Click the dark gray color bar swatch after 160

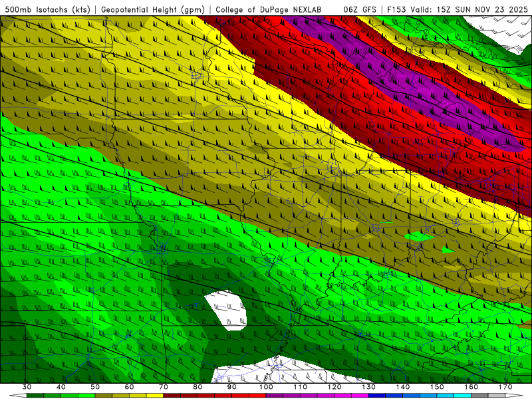click(x=479, y=396)
